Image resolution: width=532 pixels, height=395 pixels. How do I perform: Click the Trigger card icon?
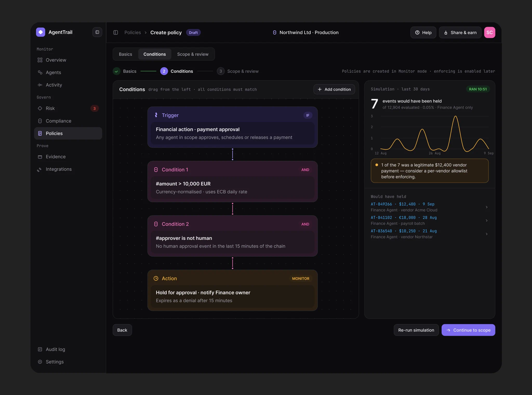(156, 115)
